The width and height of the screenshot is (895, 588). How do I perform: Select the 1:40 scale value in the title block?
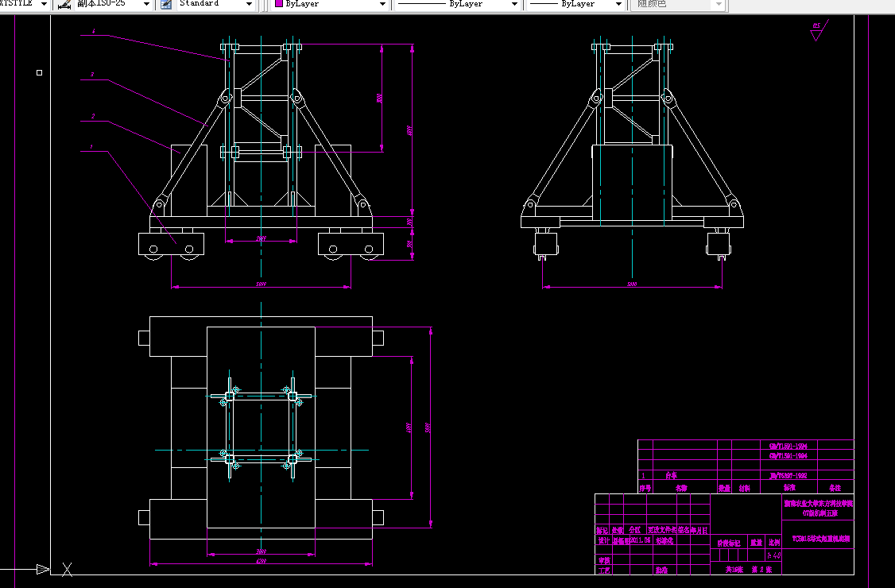[774, 555]
